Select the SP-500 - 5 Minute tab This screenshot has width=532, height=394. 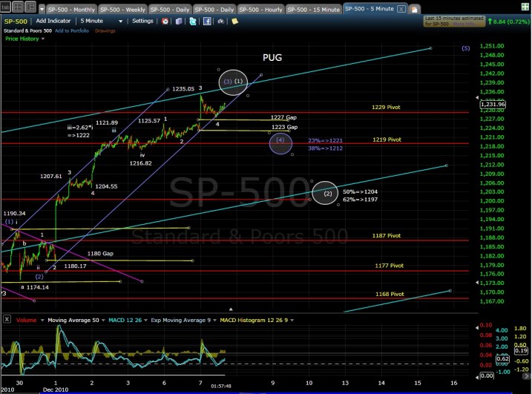tap(370, 9)
